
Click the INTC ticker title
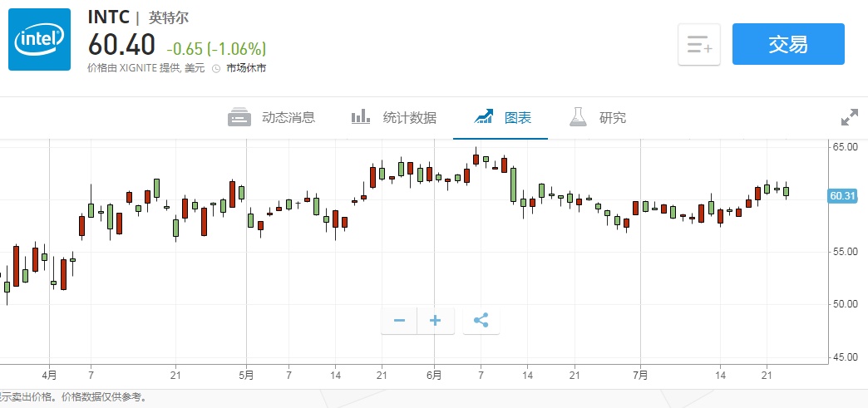click(x=108, y=16)
